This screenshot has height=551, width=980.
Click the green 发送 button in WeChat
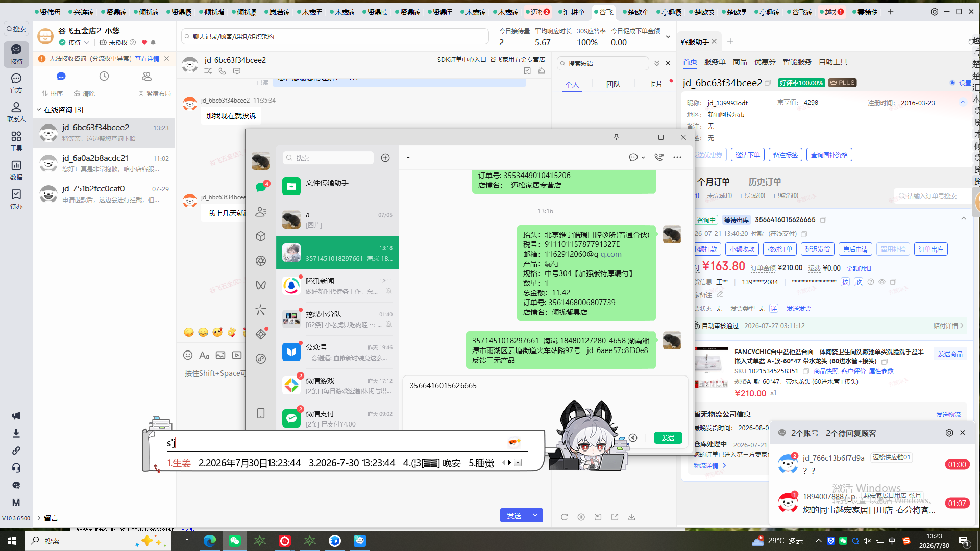pyautogui.click(x=668, y=438)
